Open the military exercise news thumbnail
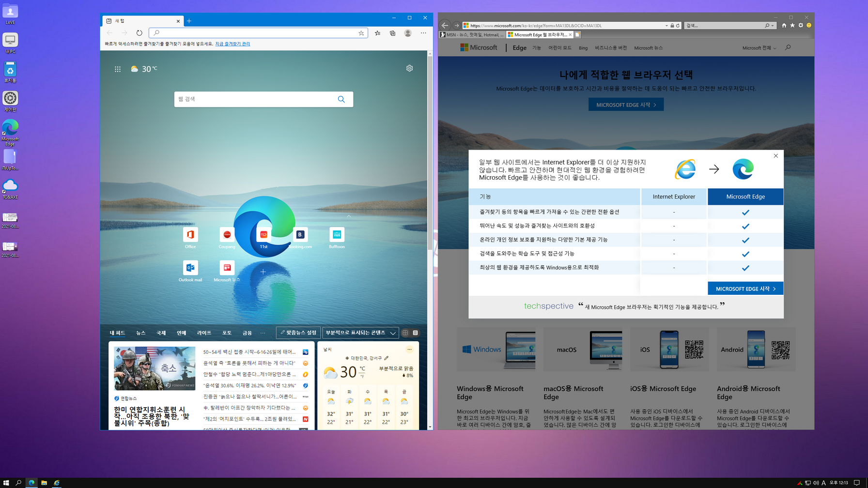Viewport: 868px width, 488px height. pyautogui.click(x=155, y=368)
